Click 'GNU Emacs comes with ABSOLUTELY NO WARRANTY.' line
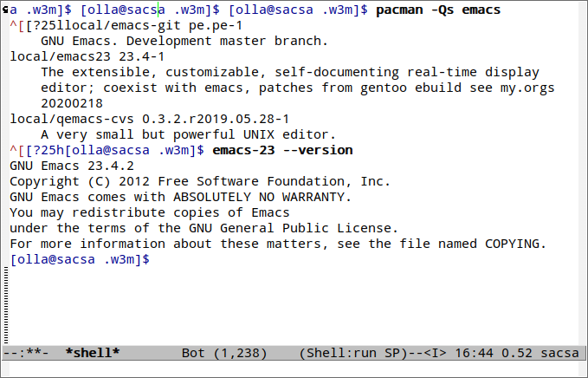 pos(180,197)
